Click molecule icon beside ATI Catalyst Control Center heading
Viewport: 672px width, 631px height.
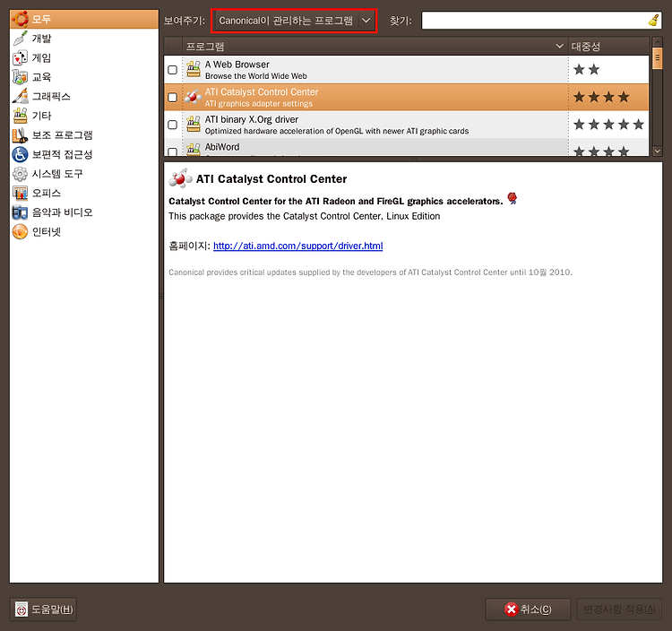180,178
